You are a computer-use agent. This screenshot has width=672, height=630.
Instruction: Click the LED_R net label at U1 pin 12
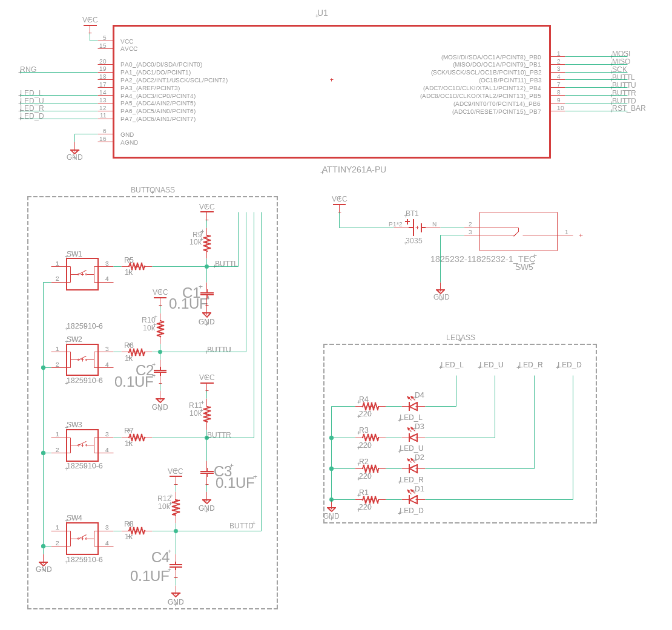tap(31, 108)
